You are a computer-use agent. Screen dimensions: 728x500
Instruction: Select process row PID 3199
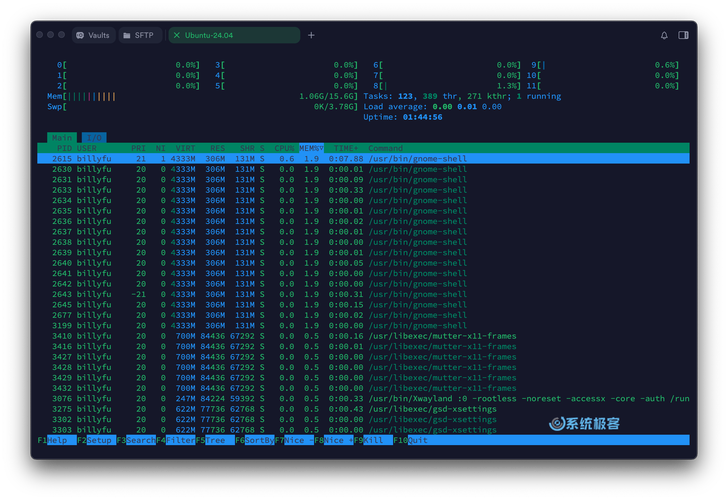tap(363, 325)
